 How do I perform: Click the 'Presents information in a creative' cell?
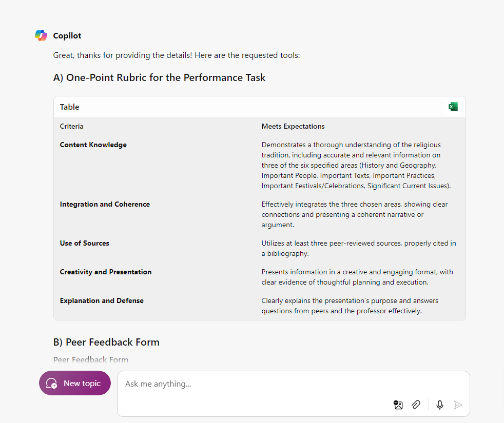[357, 277]
